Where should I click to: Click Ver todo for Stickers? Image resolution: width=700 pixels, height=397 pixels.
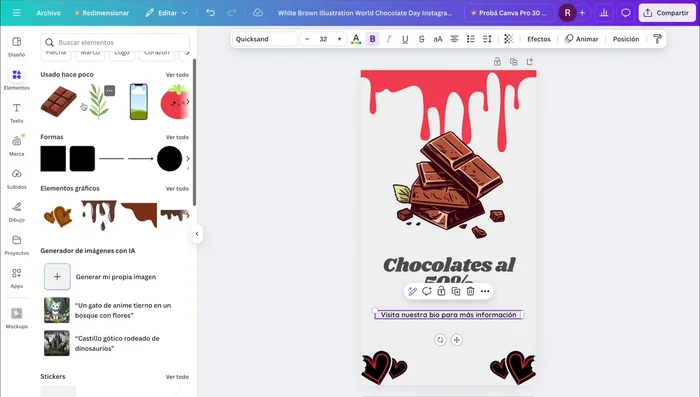click(x=177, y=376)
